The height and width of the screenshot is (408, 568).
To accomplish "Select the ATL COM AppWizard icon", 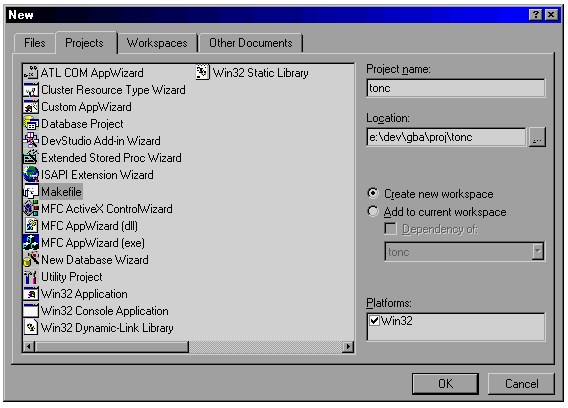I will coord(31,73).
